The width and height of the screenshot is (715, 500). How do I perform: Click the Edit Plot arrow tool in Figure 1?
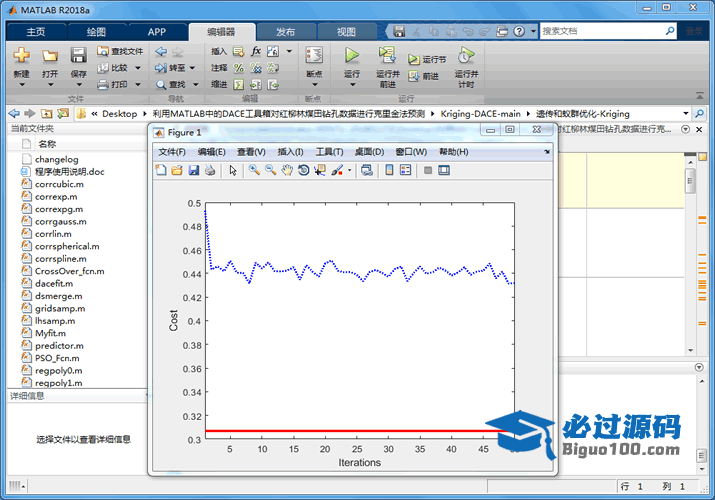pos(233,170)
